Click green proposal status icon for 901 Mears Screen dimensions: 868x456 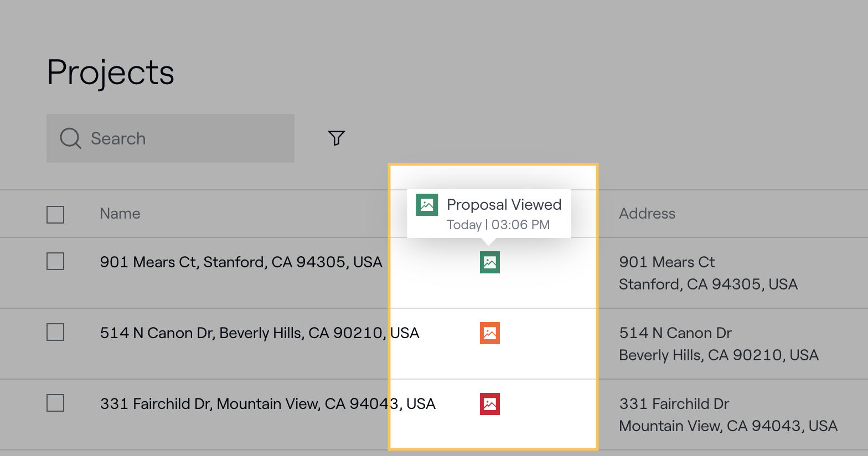tap(489, 262)
